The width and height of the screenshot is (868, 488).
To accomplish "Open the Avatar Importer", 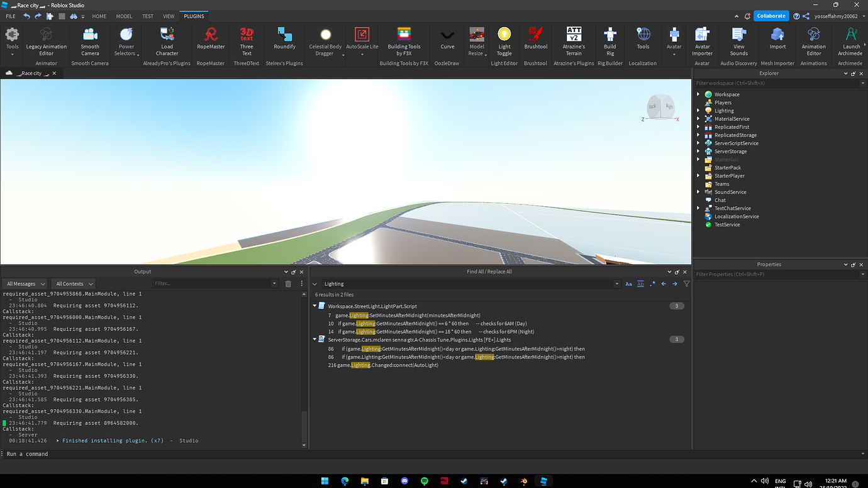I will pos(702,41).
